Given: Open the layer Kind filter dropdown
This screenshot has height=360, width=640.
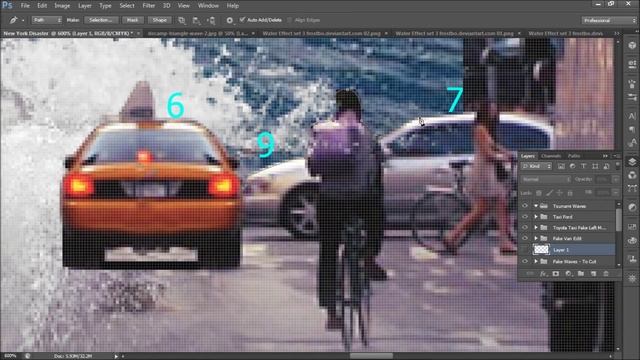Looking at the screenshot, I should 537,166.
